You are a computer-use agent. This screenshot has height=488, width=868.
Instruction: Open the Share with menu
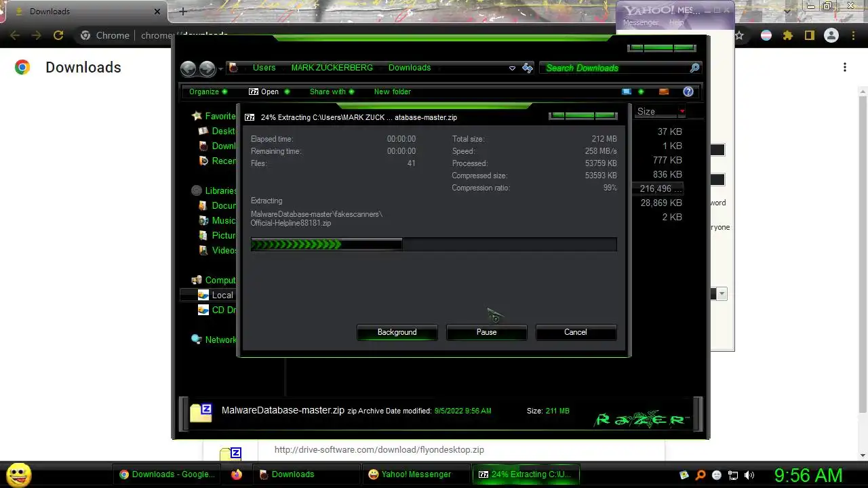click(332, 91)
